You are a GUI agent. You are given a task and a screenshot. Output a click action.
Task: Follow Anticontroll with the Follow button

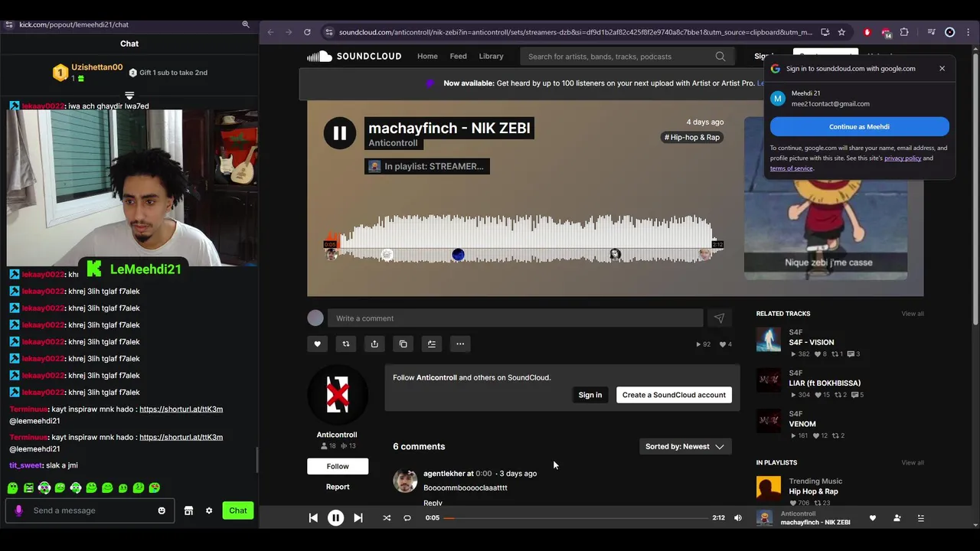coord(338,466)
